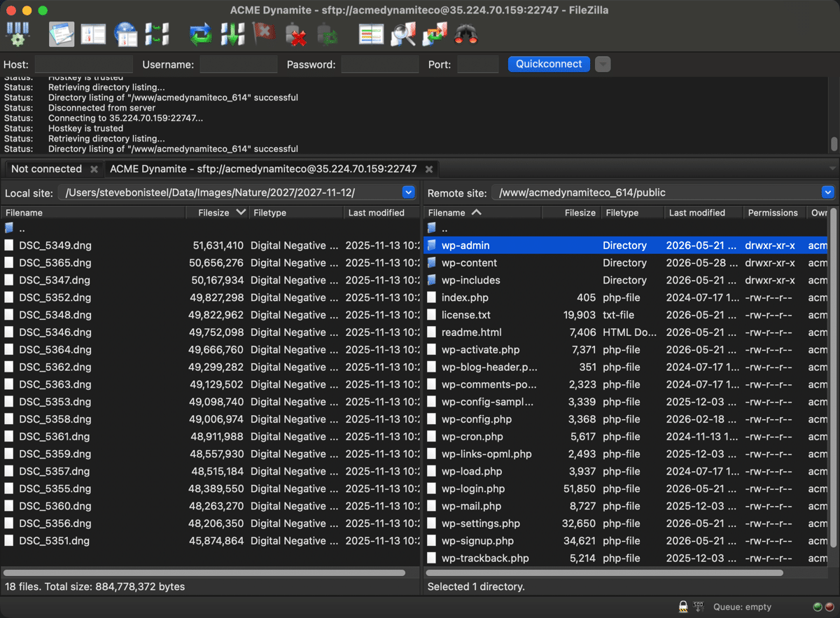Reconnect to the last used server

pyautogui.click(x=328, y=34)
